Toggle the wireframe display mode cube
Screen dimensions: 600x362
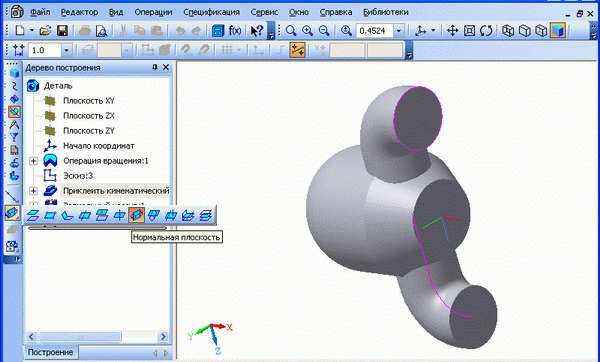click(508, 31)
